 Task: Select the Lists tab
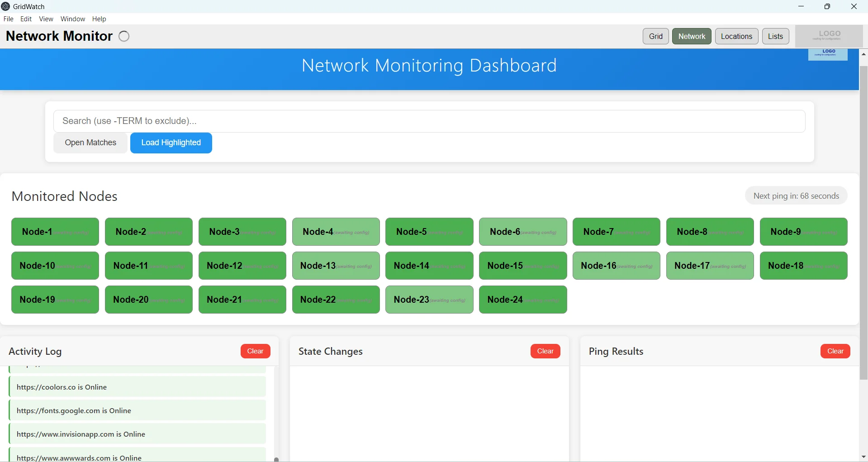click(775, 36)
